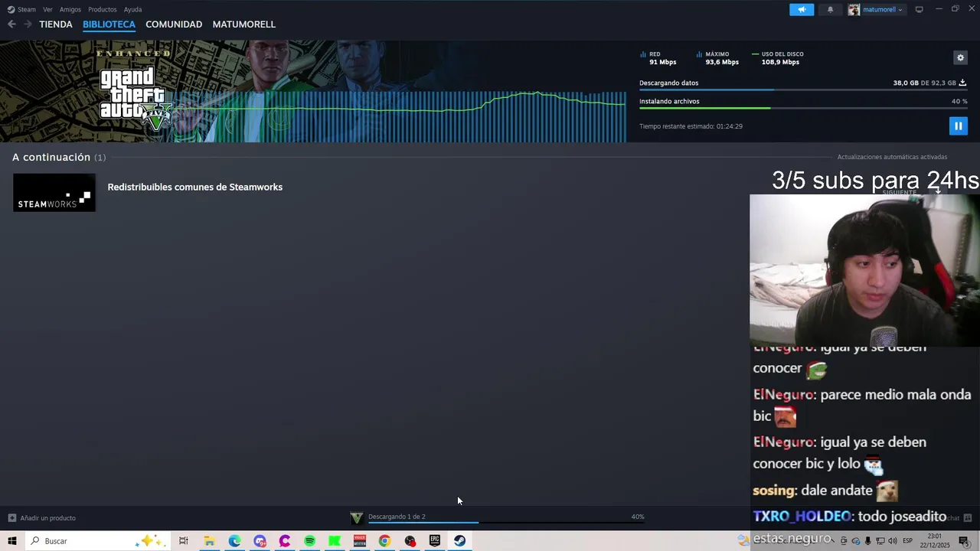Click Actualizaciones automáticas activadas text
Screen dimensions: 980x551
point(892,157)
